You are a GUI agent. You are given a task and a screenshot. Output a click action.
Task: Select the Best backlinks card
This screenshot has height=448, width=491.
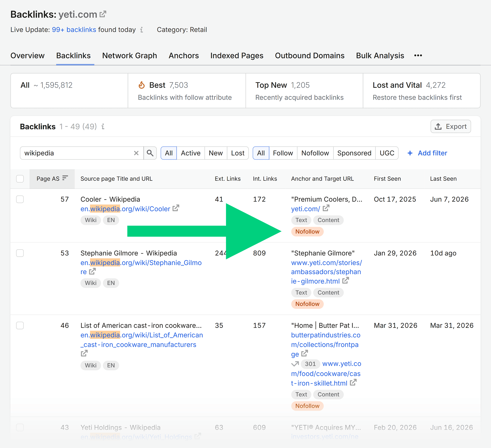click(x=187, y=90)
